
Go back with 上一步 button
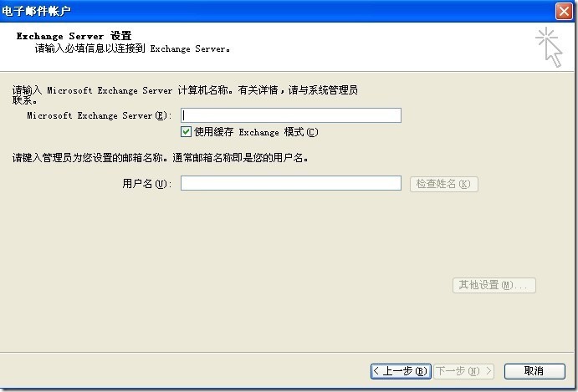[401, 371]
